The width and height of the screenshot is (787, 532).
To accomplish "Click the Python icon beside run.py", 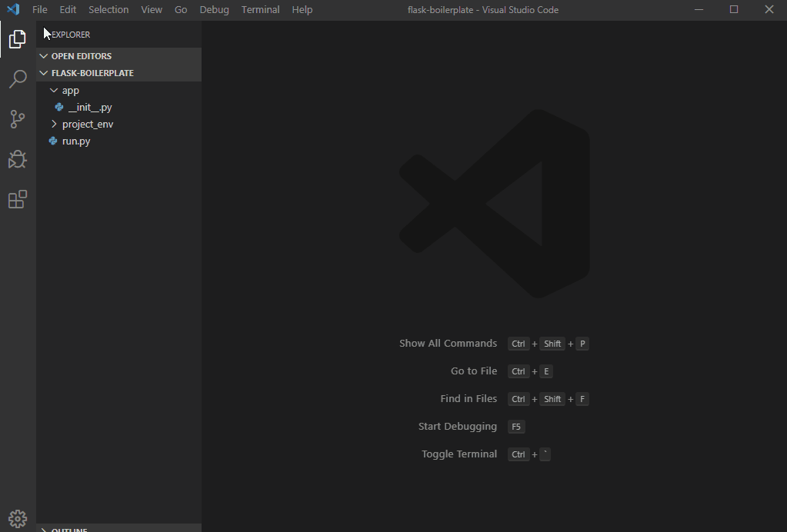I will click(x=53, y=141).
